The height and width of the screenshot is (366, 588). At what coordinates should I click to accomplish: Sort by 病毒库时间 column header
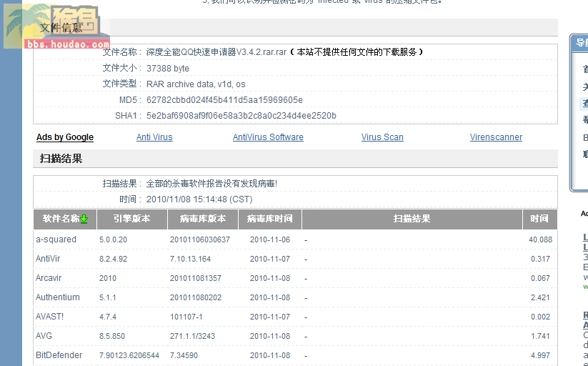[x=270, y=219]
